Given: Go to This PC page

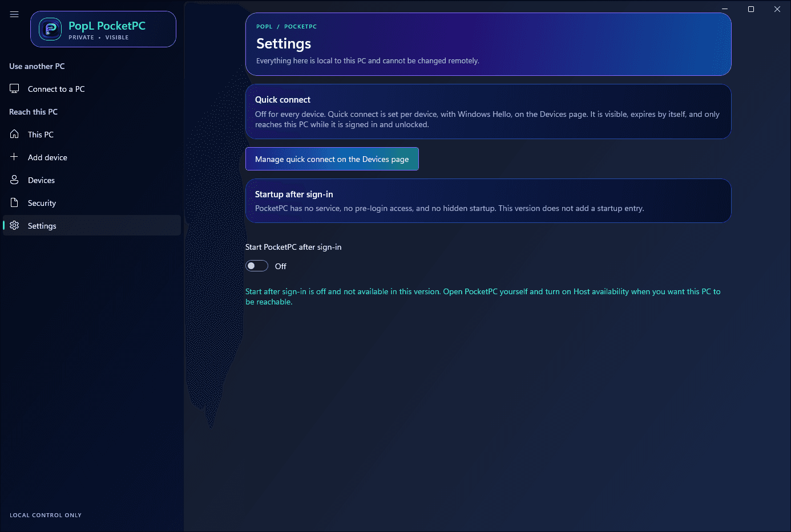Looking at the screenshot, I should [x=92, y=135].
